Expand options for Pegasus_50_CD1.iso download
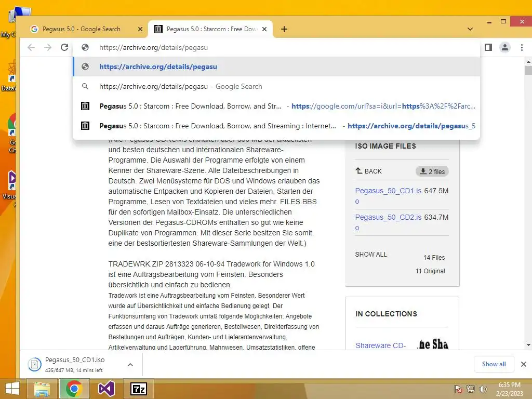The image size is (532, 399). pyautogui.click(x=130, y=365)
